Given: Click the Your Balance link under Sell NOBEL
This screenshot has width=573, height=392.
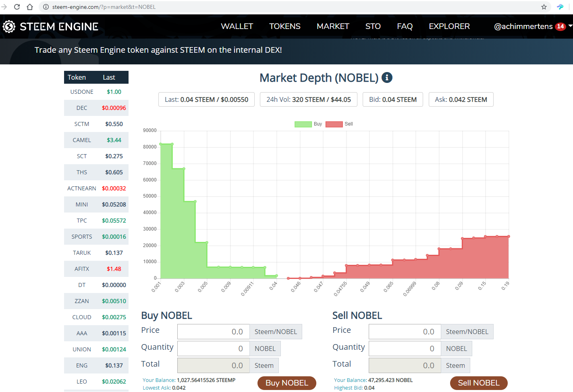Looking at the screenshot, I should pyautogui.click(x=350, y=380).
